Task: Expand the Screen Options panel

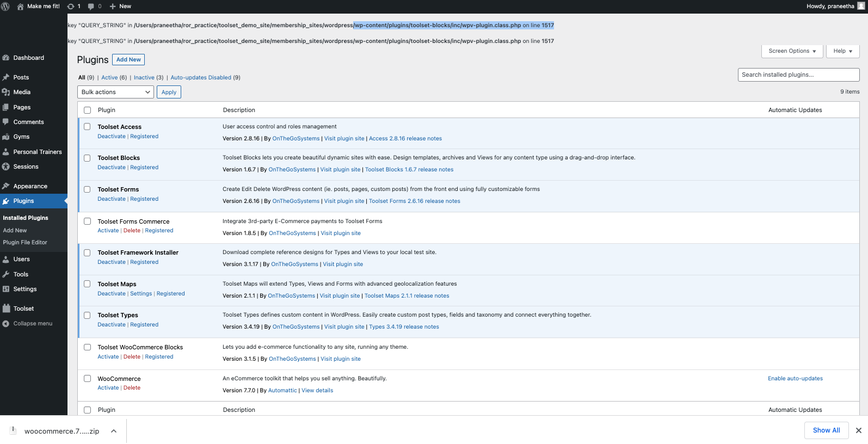Action: pos(792,51)
